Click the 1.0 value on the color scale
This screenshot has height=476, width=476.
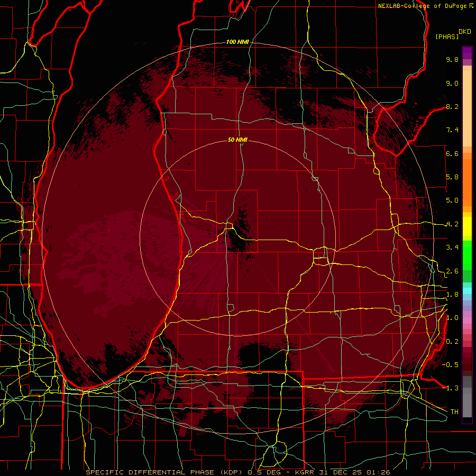click(x=452, y=318)
